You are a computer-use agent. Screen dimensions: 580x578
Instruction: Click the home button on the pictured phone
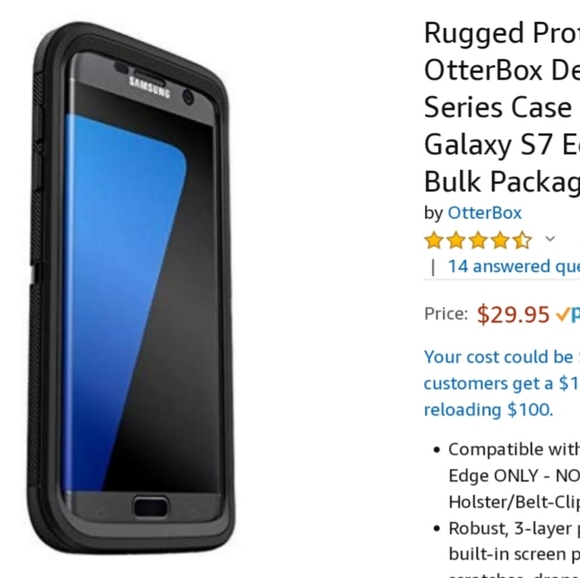pyautogui.click(x=151, y=506)
